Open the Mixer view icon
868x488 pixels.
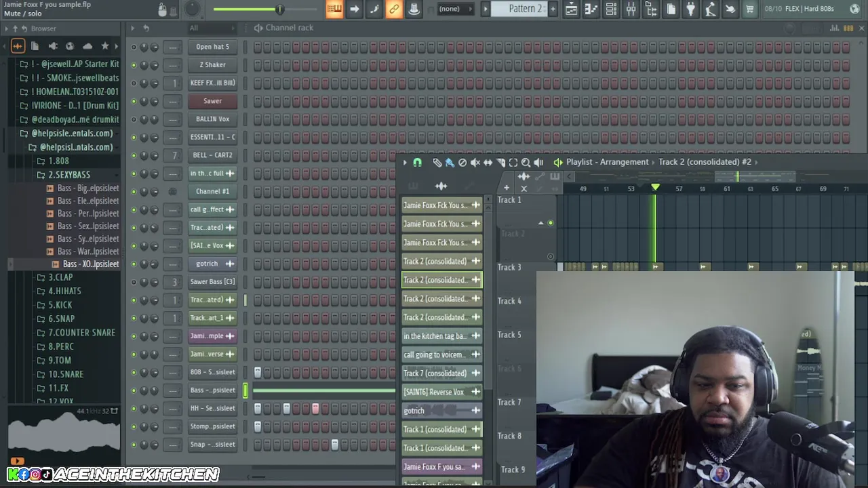[x=631, y=9]
